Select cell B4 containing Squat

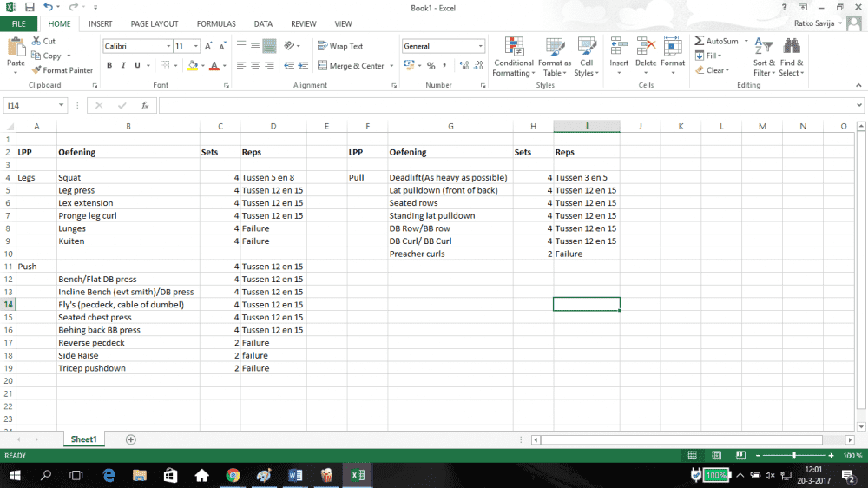(128, 177)
